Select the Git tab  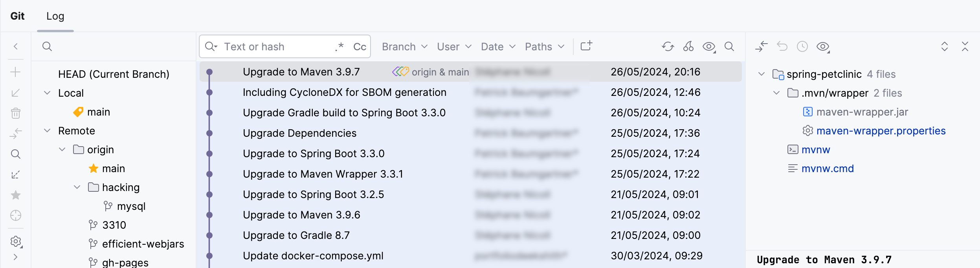point(18,16)
